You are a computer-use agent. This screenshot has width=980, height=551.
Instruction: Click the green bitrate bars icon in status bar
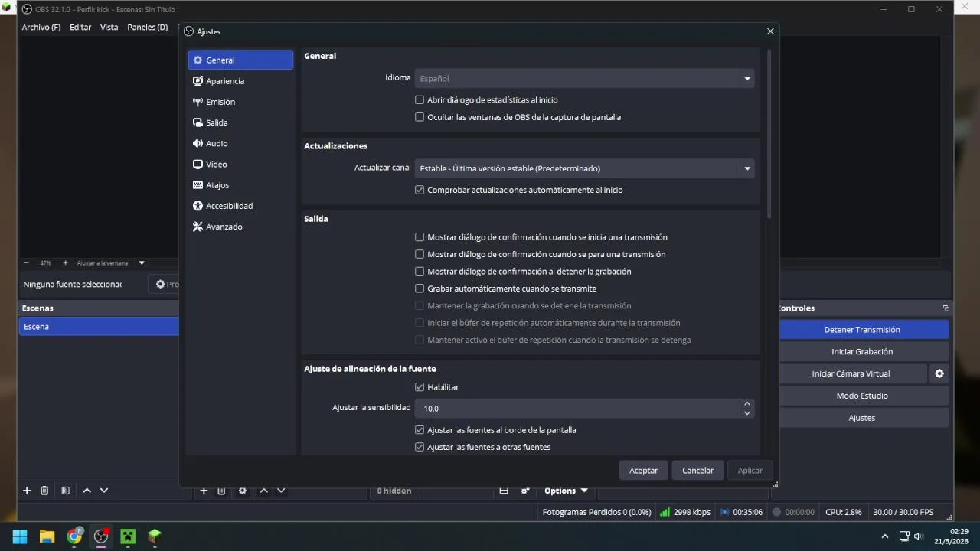pyautogui.click(x=665, y=512)
